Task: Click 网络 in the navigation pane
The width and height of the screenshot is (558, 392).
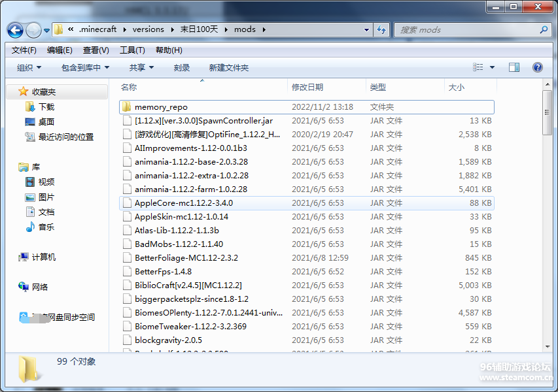Action: tap(39, 287)
